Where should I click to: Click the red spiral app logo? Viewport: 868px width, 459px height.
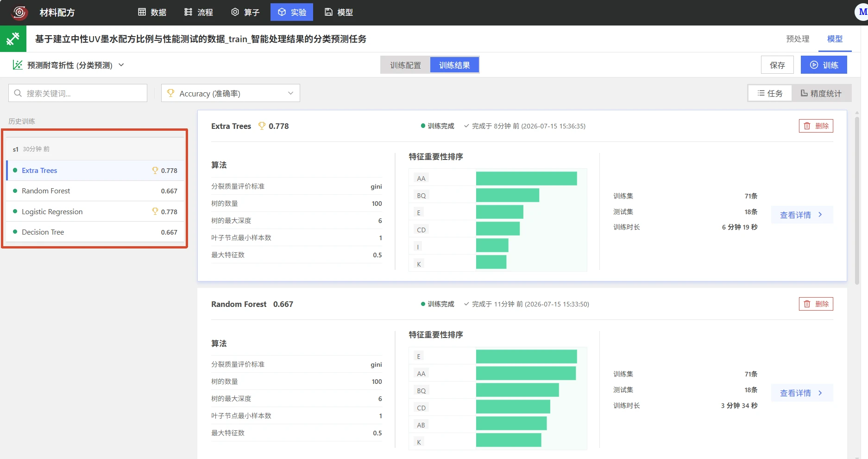click(19, 12)
